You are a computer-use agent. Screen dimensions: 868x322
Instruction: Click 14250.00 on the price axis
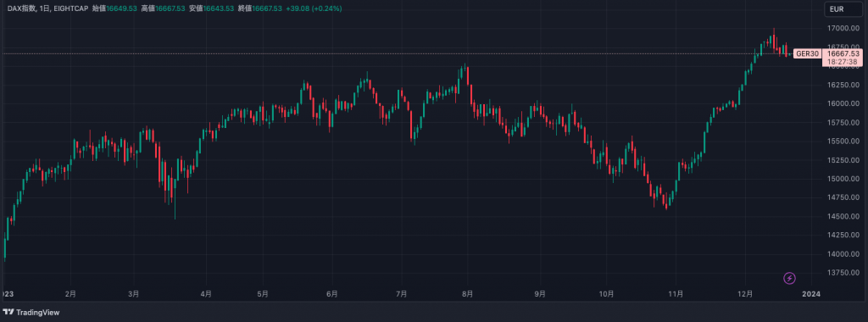coord(843,235)
